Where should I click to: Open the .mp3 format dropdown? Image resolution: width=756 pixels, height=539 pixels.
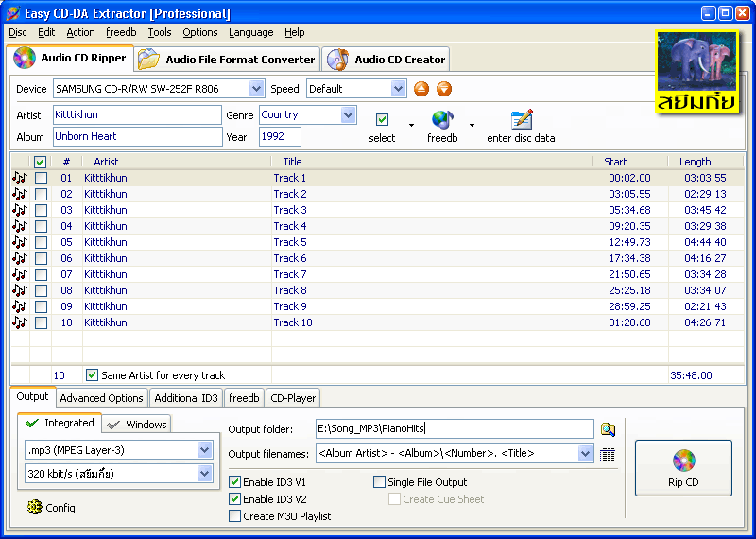pos(204,450)
